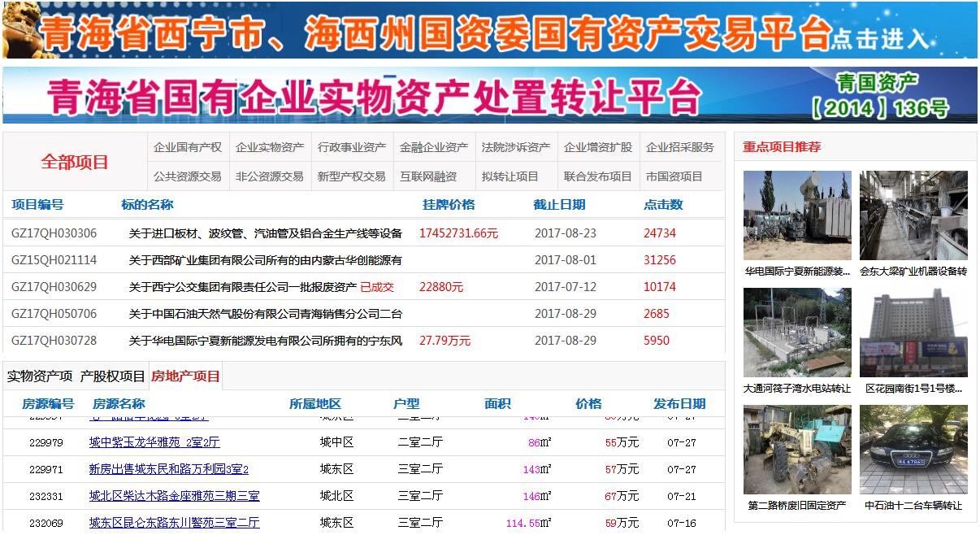980x535 pixels.
Task: Click the 西宁市海西州国资委 top banner
Action: click(x=489, y=31)
